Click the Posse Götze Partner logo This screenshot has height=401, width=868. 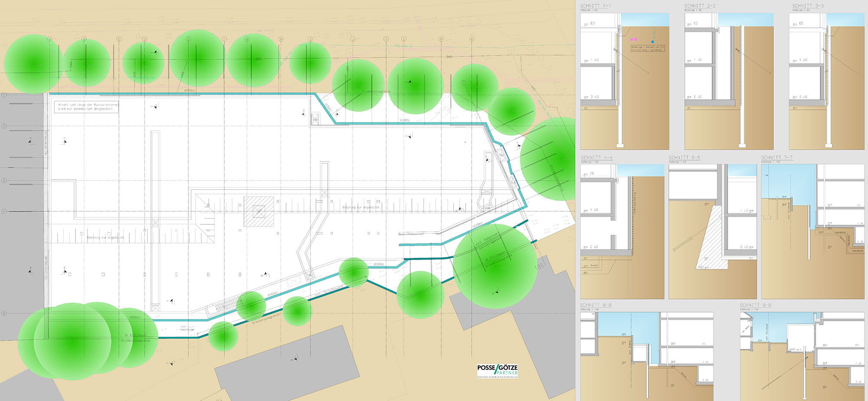pyautogui.click(x=497, y=371)
